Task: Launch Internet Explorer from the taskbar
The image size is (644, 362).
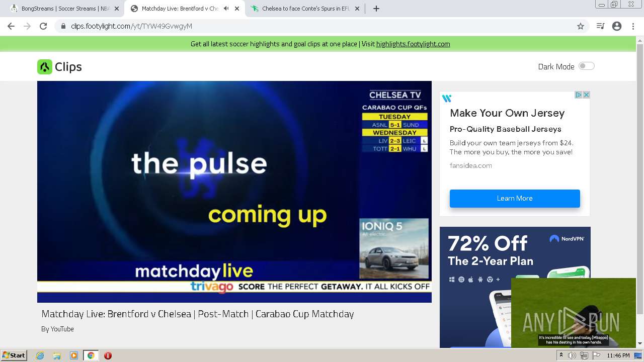Action: tap(40, 355)
